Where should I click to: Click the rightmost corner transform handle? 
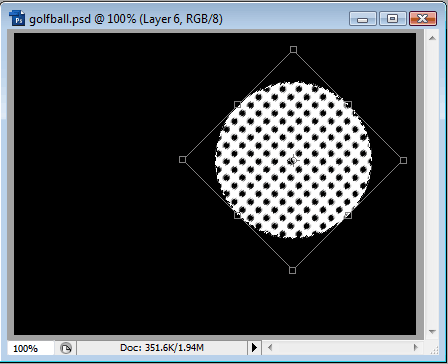point(403,161)
